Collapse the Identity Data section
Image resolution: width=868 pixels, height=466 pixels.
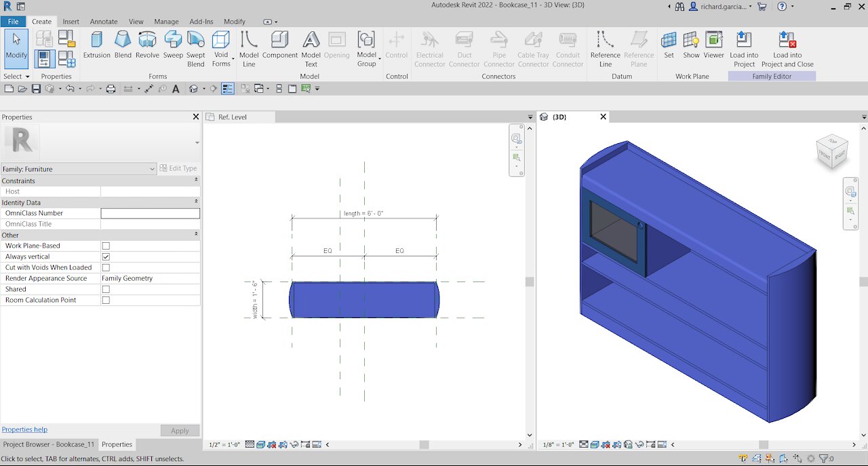196,202
